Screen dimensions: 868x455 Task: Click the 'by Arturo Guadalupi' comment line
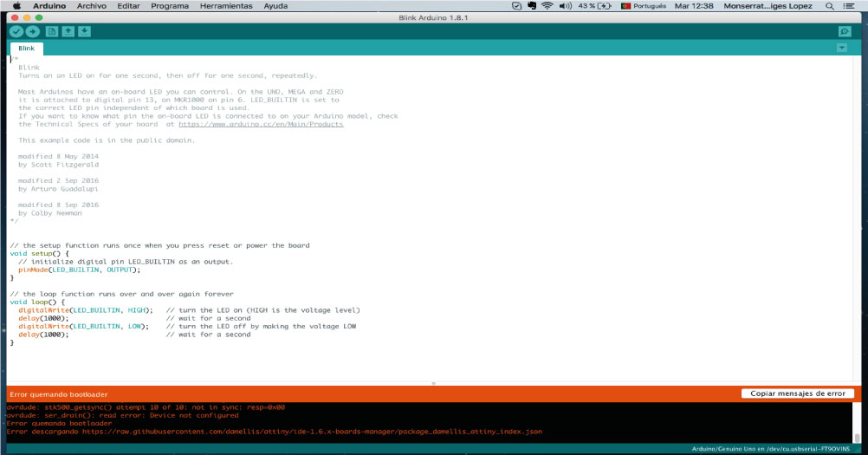(x=57, y=189)
